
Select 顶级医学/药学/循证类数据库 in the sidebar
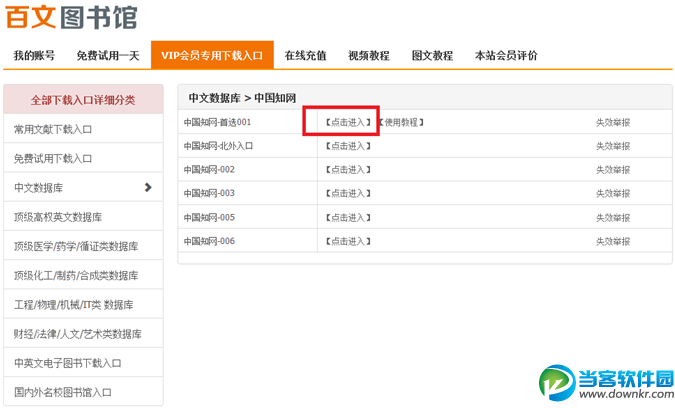tap(83, 246)
